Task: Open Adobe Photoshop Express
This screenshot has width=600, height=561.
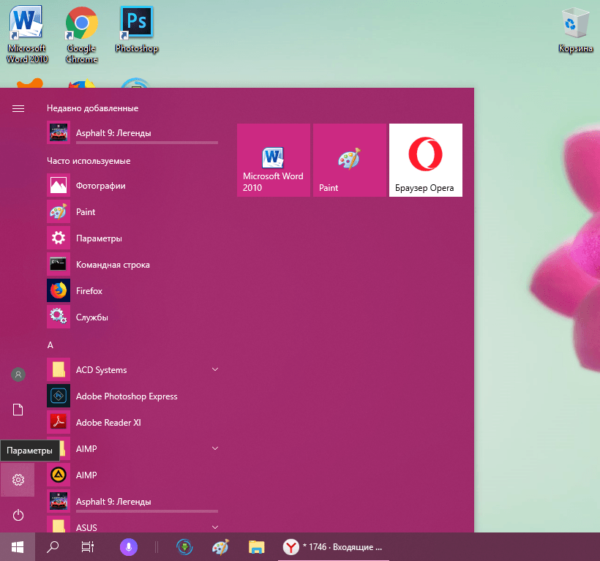Action: 132,396
